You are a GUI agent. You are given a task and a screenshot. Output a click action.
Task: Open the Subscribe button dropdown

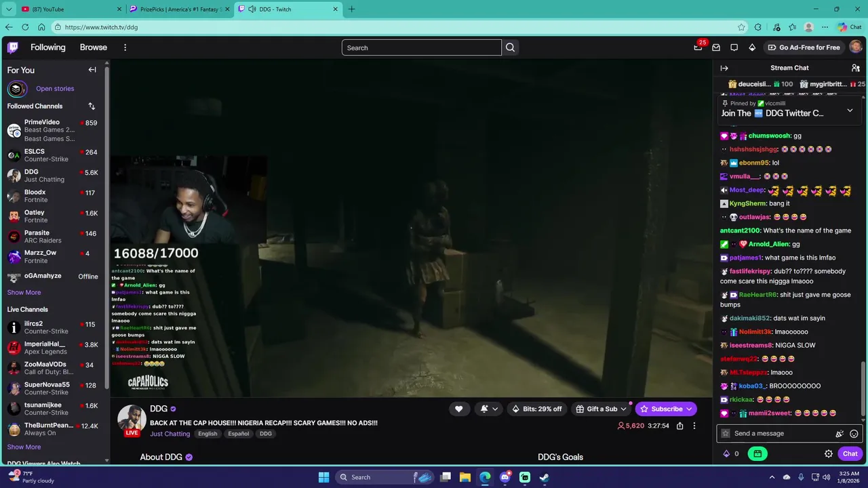(689, 409)
